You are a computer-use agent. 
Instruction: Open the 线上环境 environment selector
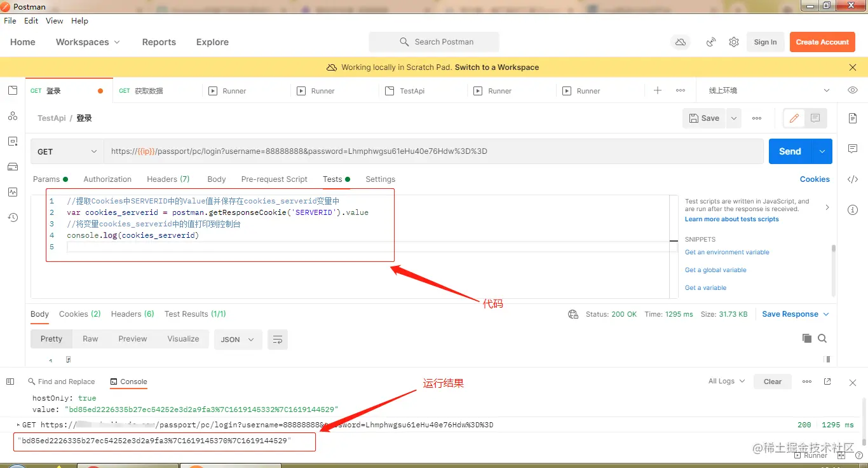(769, 90)
